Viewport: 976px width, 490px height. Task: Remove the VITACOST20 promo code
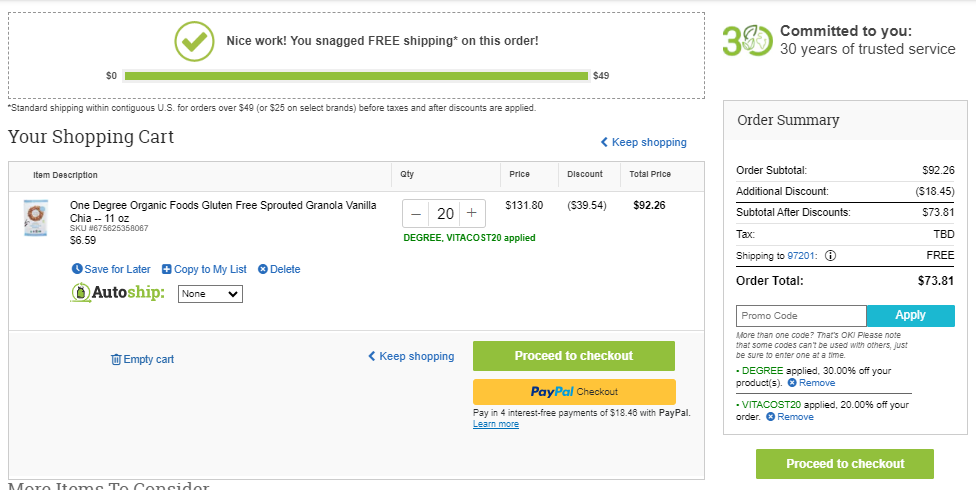click(789, 417)
